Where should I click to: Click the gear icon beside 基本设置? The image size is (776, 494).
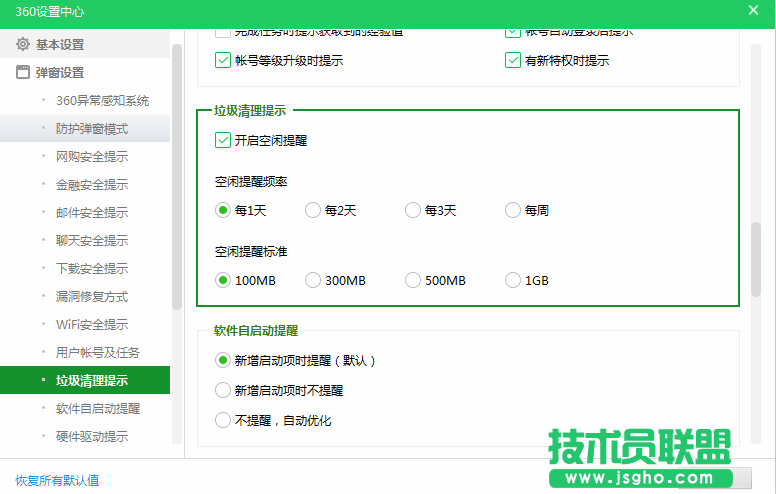point(22,44)
